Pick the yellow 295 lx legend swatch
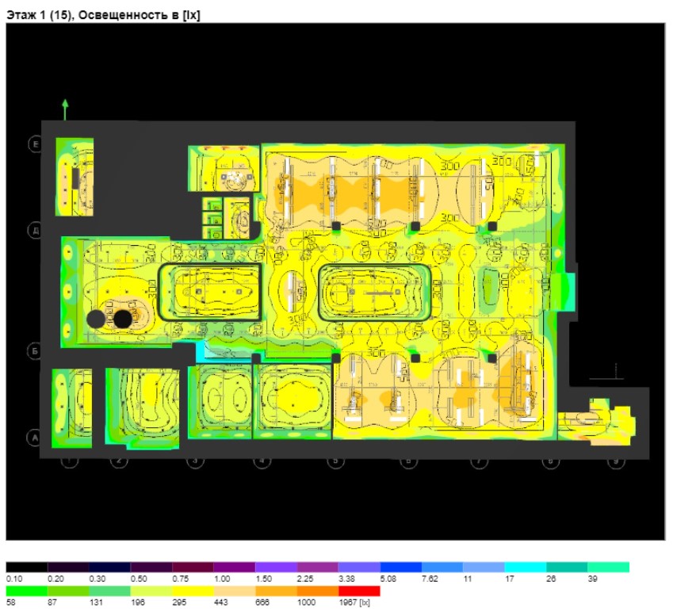The image size is (673, 616). 193,591
